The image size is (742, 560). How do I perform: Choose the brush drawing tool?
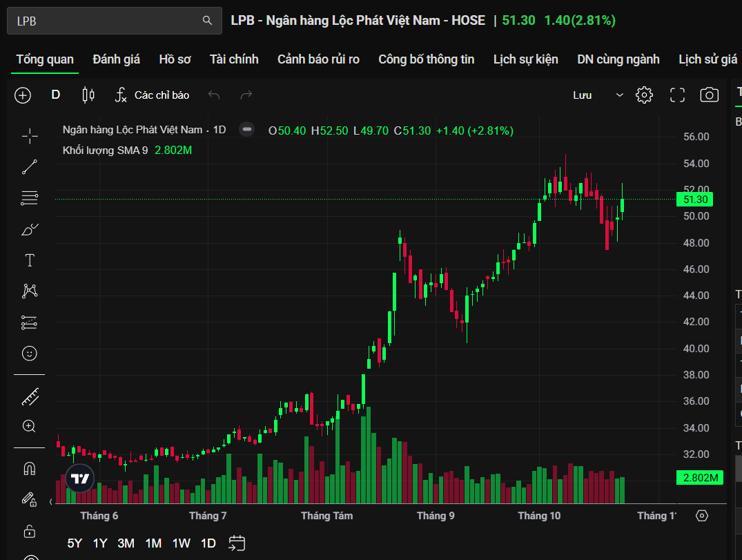pyautogui.click(x=30, y=229)
